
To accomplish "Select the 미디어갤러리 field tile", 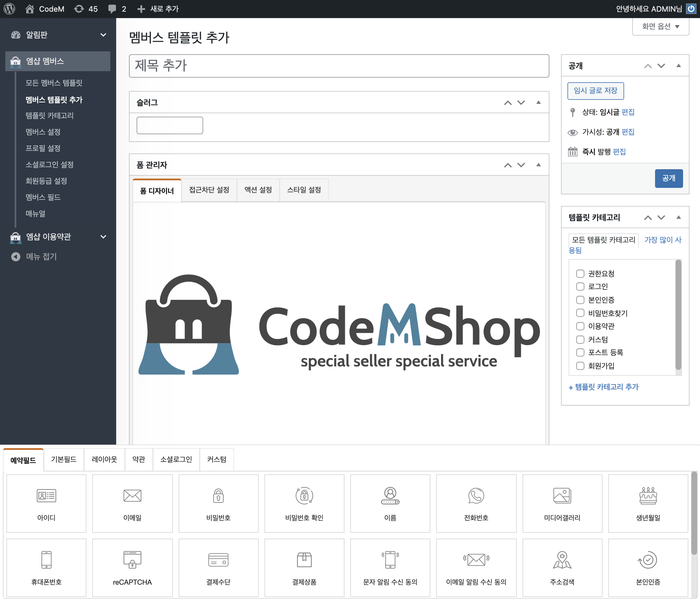I will 562,504.
